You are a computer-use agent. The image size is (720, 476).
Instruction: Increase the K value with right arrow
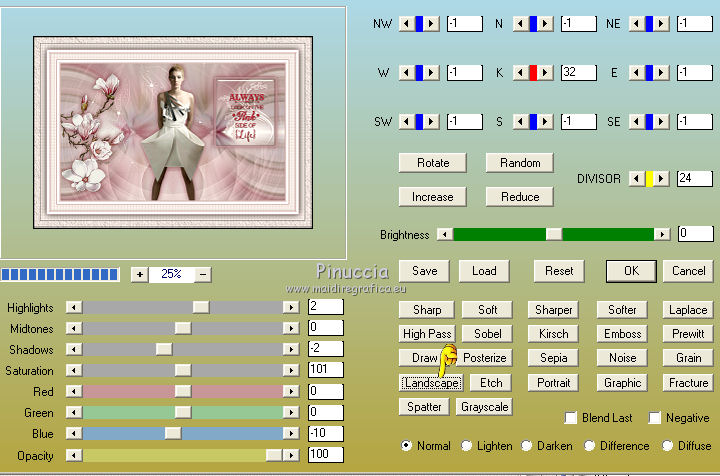point(545,73)
